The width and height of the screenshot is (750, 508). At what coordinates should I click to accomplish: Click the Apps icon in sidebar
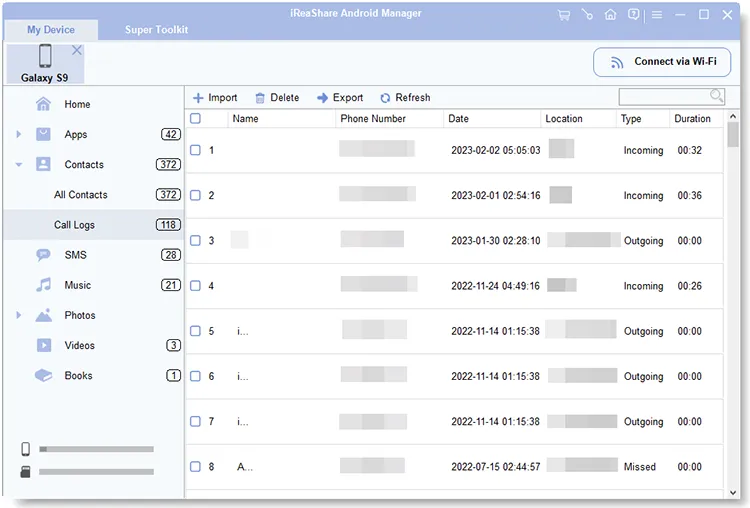coord(44,134)
